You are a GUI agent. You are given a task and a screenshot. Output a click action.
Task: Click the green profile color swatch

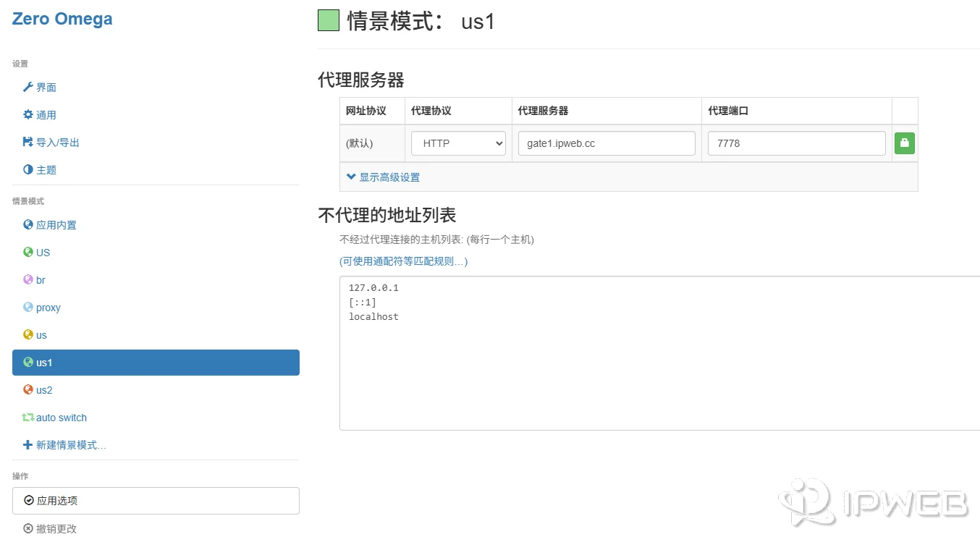328,20
